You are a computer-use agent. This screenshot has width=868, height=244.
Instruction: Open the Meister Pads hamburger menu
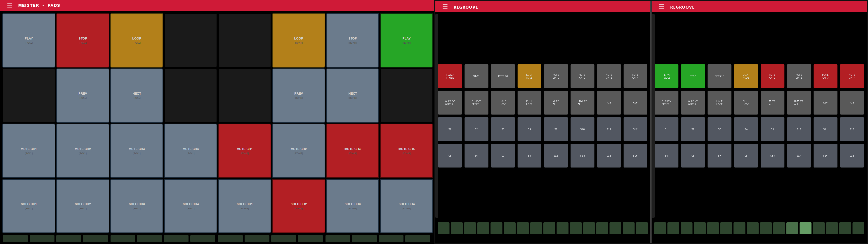click(9, 5)
